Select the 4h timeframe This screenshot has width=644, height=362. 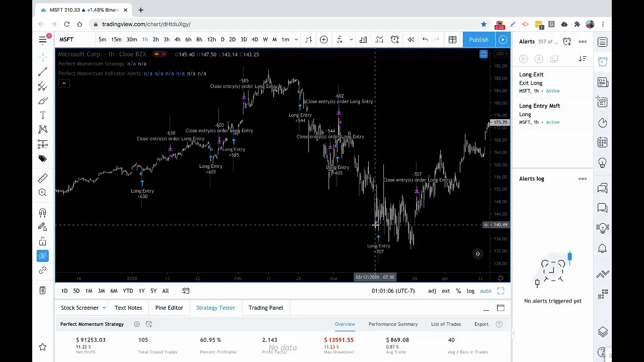coord(177,40)
